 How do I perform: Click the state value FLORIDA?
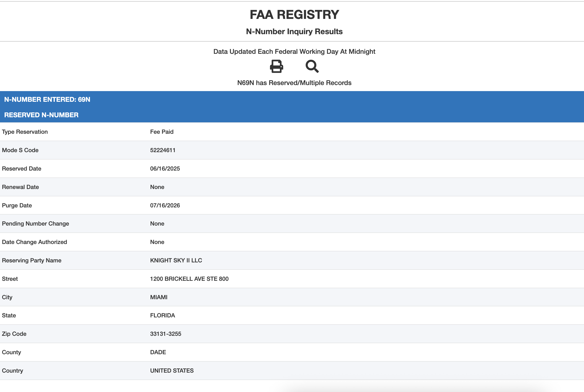click(x=162, y=315)
